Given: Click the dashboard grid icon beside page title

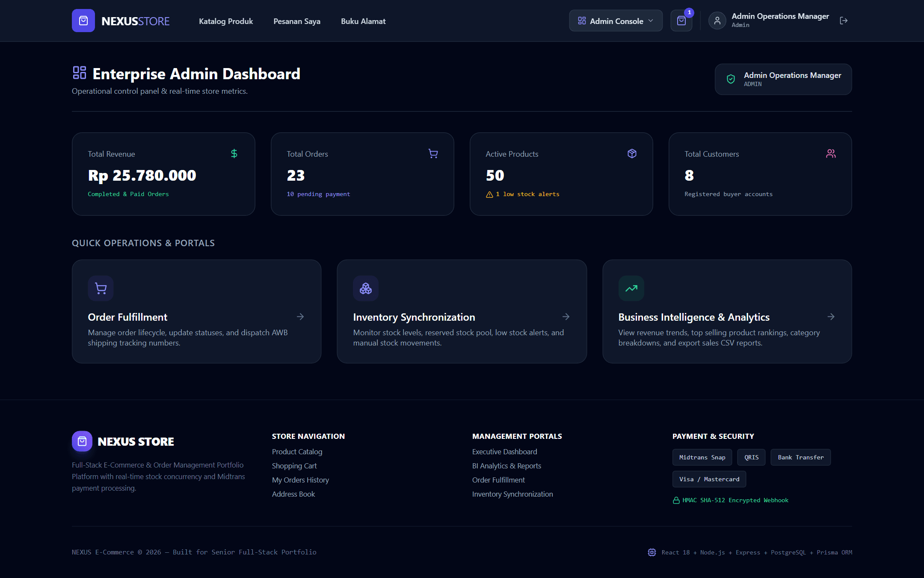Looking at the screenshot, I should (80, 73).
